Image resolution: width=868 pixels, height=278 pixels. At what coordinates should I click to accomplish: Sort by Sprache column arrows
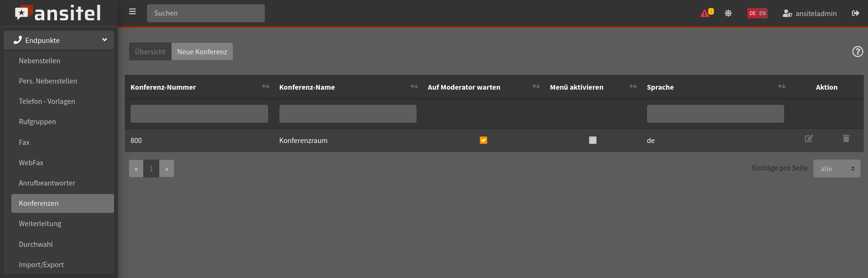click(x=781, y=87)
